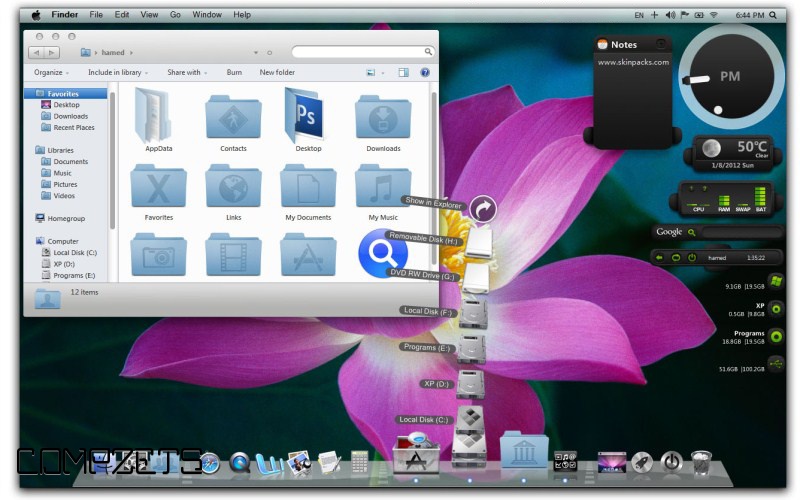Expand the Organize dropdown
800x500 pixels.
[51, 72]
